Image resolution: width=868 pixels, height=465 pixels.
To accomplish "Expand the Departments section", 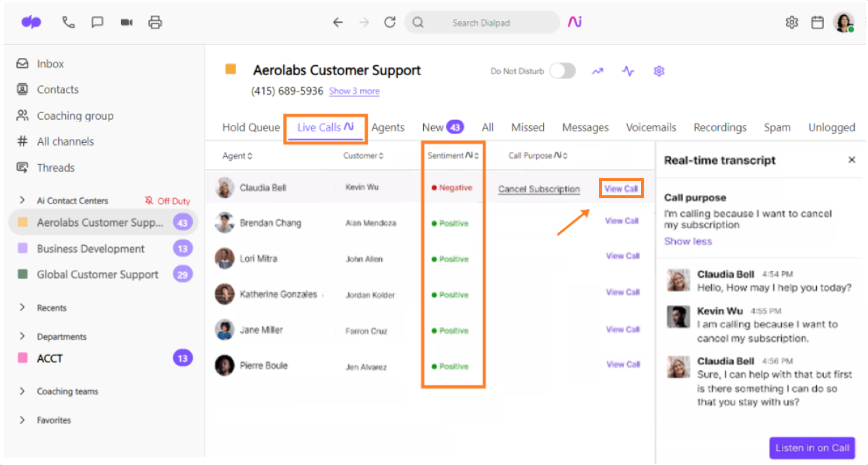I will [x=22, y=337].
